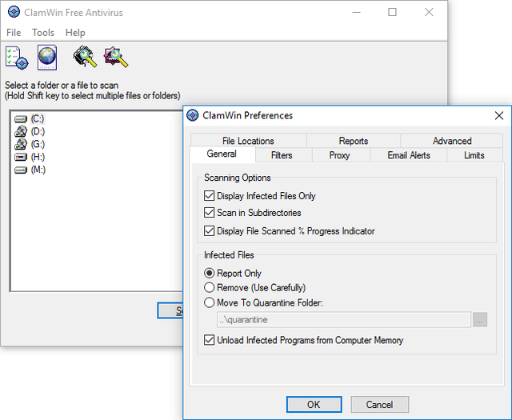Select the Remove (Use Carefully) radio option
Viewport: 512px width, 420px height.
tap(210, 288)
